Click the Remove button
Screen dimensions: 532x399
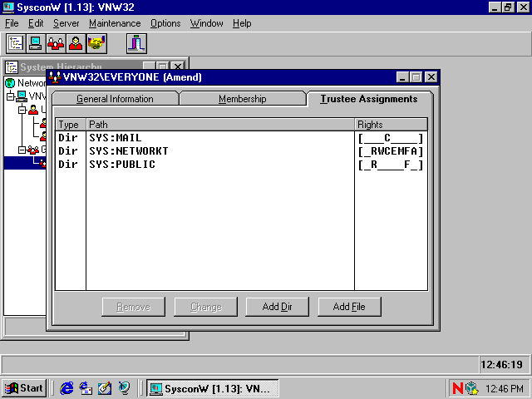tap(133, 307)
